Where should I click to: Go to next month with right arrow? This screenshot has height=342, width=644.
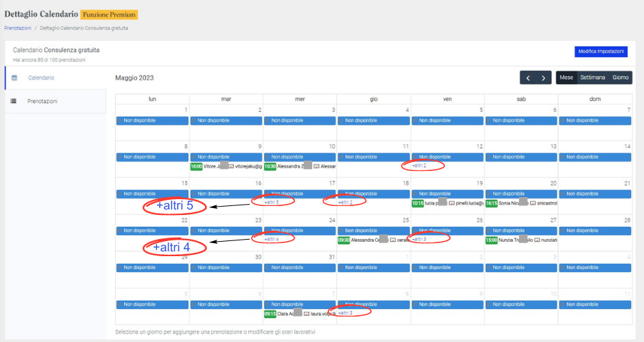pos(544,78)
